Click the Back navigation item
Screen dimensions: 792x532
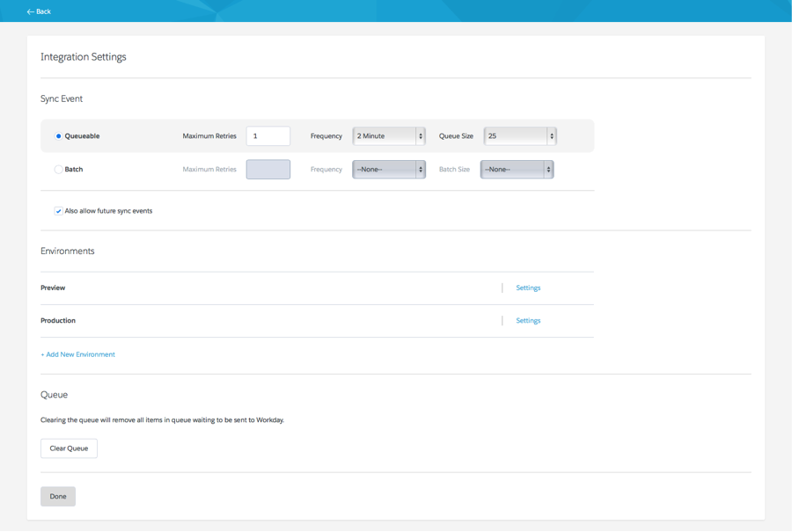(x=38, y=11)
